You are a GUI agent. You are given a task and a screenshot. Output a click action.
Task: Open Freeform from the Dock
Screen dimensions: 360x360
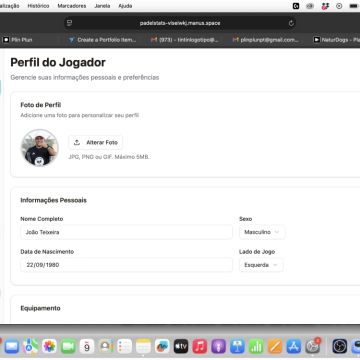(162, 347)
